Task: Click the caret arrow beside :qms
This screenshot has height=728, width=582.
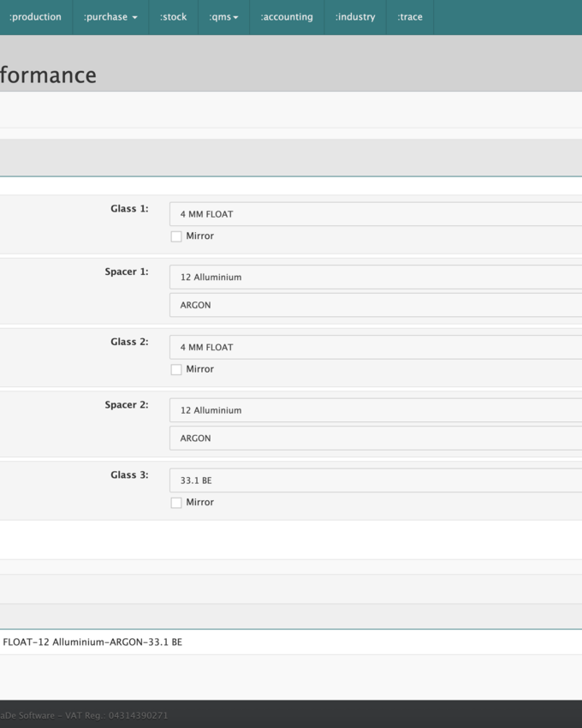Action: point(235,18)
